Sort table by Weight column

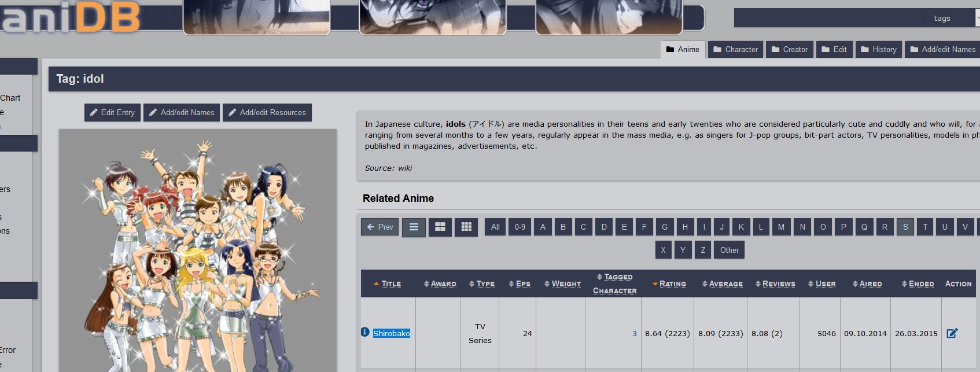[x=566, y=284]
